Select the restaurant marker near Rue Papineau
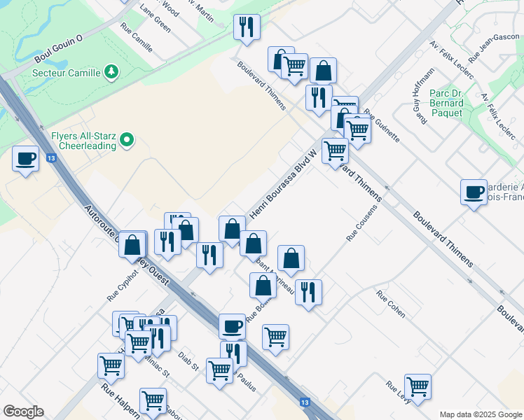Screen dimensions: 524x420 tap(308, 291)
